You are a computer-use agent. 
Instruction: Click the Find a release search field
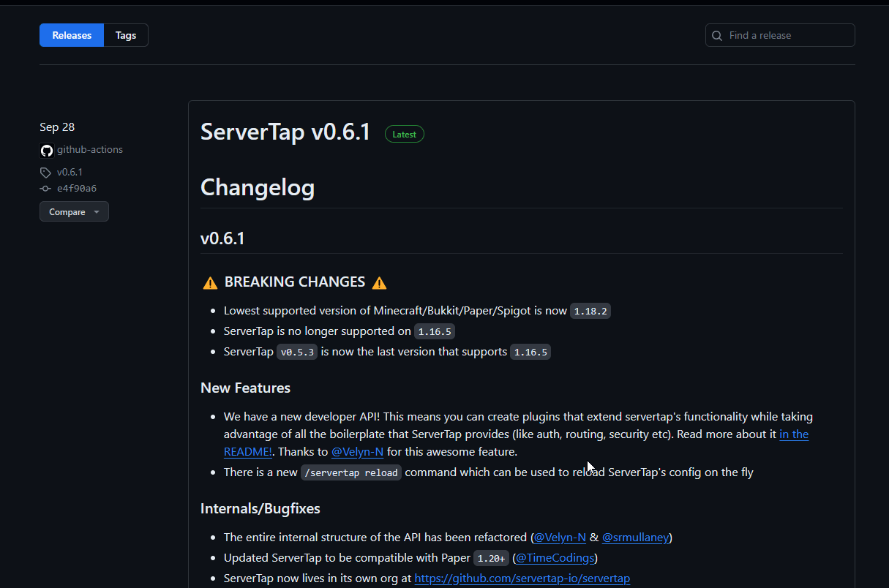tap(779, 35)
